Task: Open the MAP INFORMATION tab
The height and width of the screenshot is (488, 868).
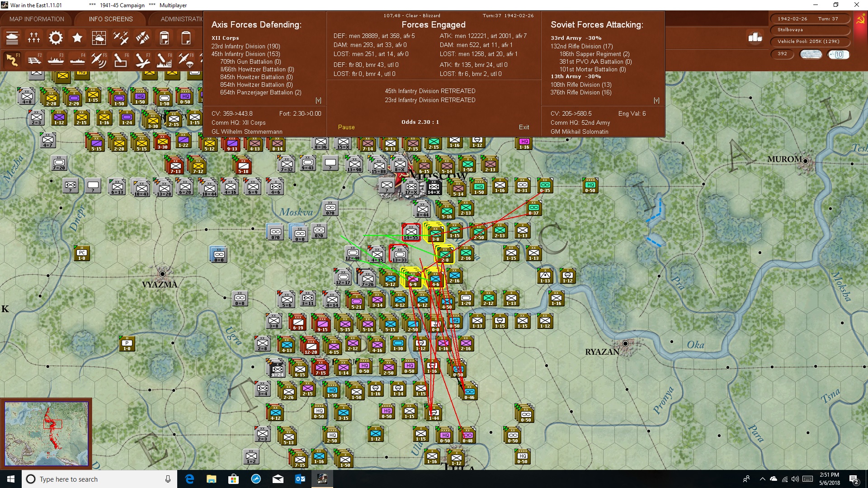Action: tap(37, 19)
